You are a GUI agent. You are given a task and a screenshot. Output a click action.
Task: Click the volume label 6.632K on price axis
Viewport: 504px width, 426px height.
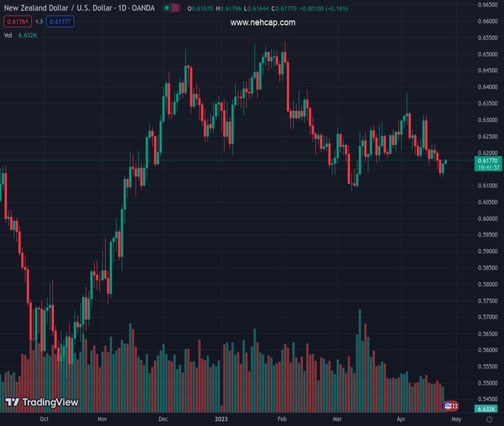(487, 409)
